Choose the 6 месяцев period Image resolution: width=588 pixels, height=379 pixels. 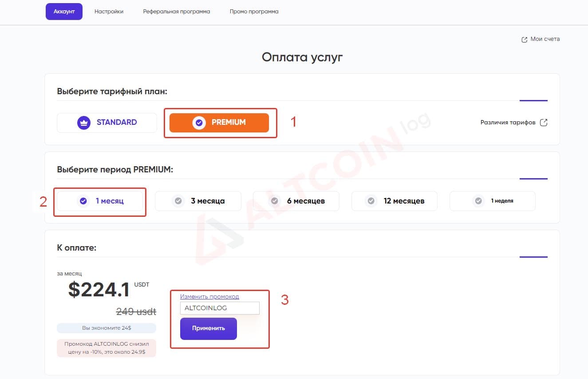click(x=296, y=201)
